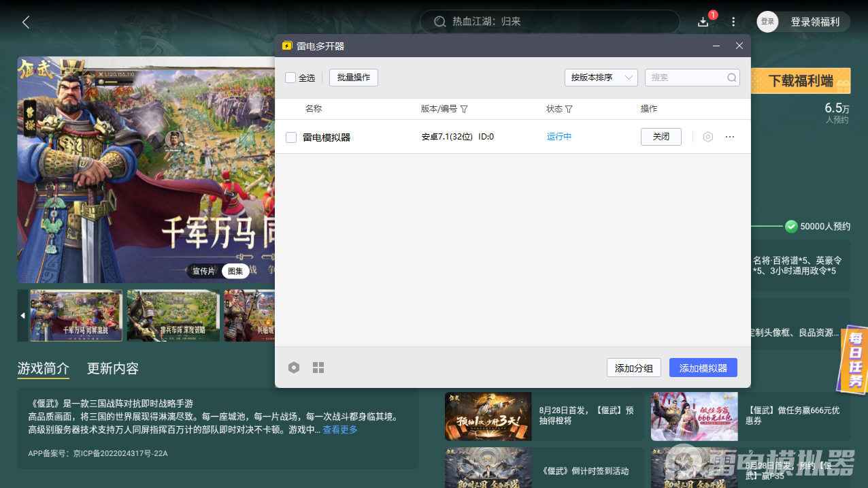The width and height of the screenshot is (868, 488).
Task: Click the vertical three-dot menu at top right
Action: tap(733, 22)
